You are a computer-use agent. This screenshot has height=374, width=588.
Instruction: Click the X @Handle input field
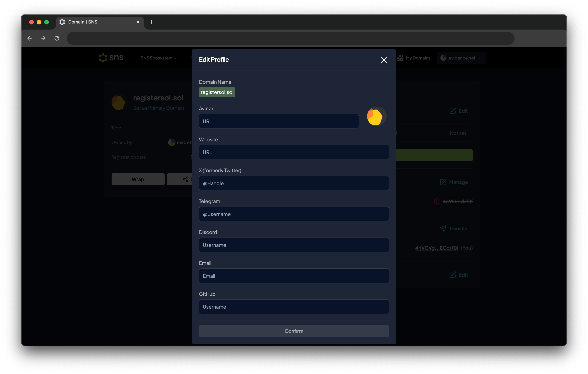pyautogui.click(x=294, y=183)
